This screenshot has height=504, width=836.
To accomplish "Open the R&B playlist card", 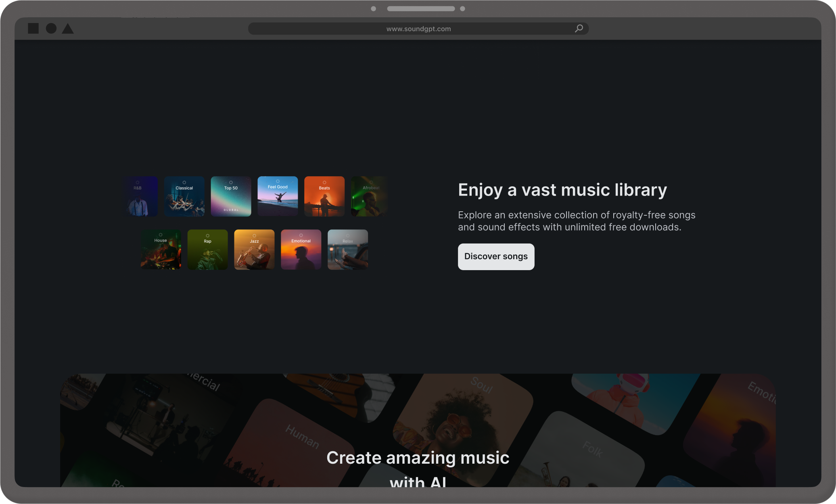I will click(x=140, y=196).
